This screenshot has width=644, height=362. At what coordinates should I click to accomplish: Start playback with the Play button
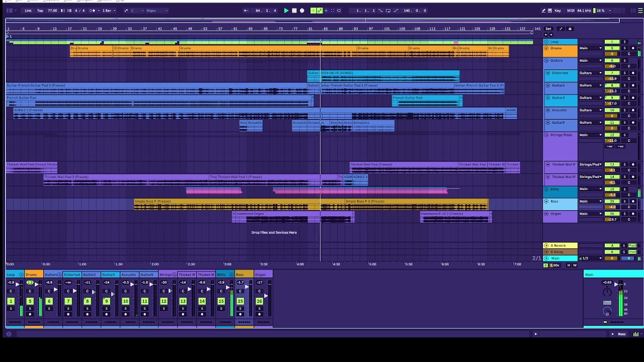tap(286, 11)
